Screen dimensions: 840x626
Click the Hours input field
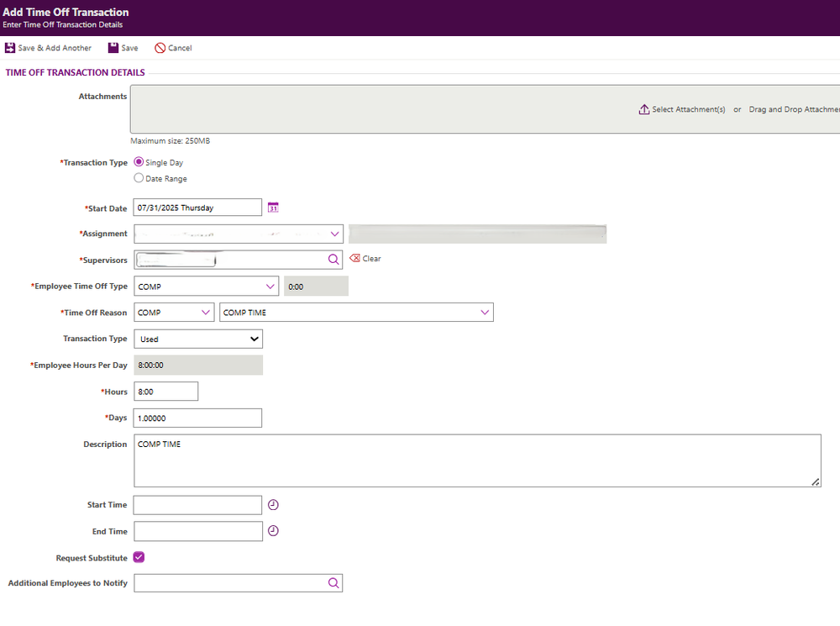pyautogui.click(x=166, y=392)
